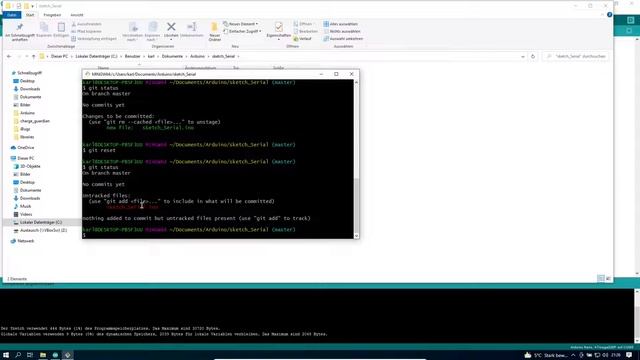640x360 pixels.
Task: Click 'Dokumente' in the address breadcrumb
Action: click(x=172, y=56)
